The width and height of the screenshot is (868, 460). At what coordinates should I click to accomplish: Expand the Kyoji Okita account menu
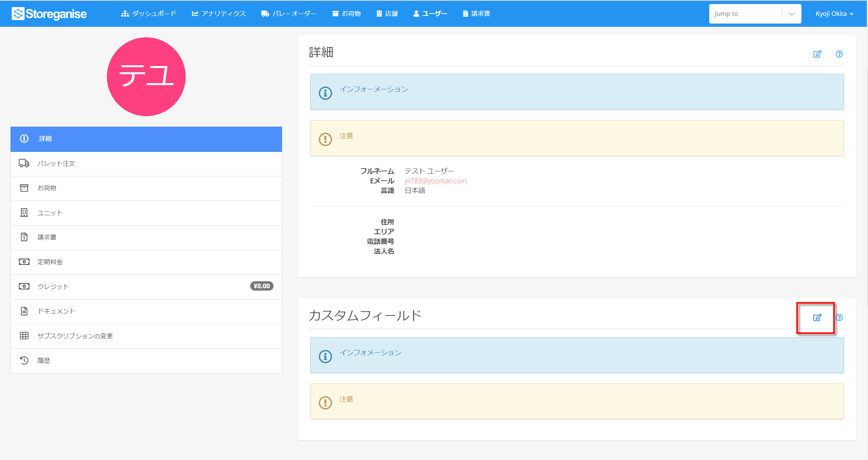click(834, 14)
